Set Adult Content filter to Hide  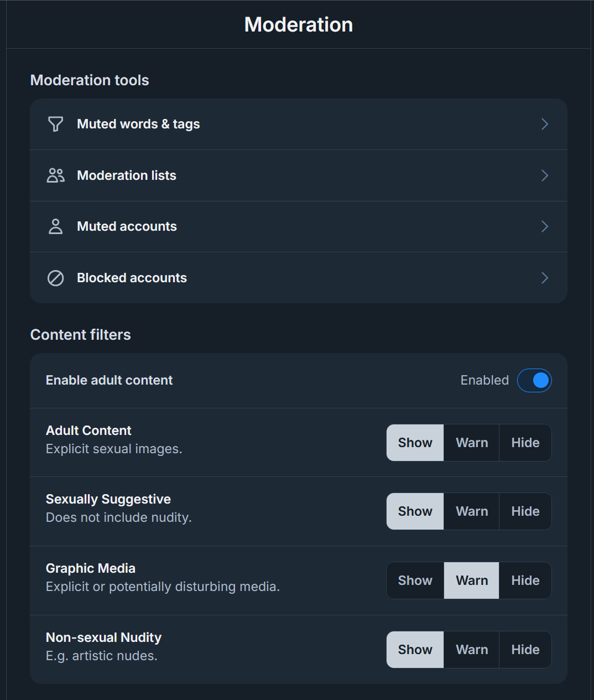pos(525,443)
